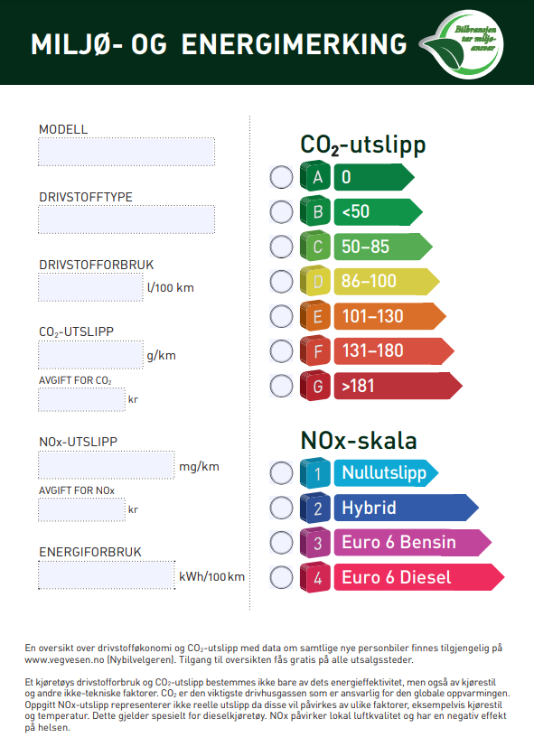Image resolution: width=534 pixels, height=756 pixels.
Task: Select the Nullutslipp NOx radio button
Action: (281, 473)
